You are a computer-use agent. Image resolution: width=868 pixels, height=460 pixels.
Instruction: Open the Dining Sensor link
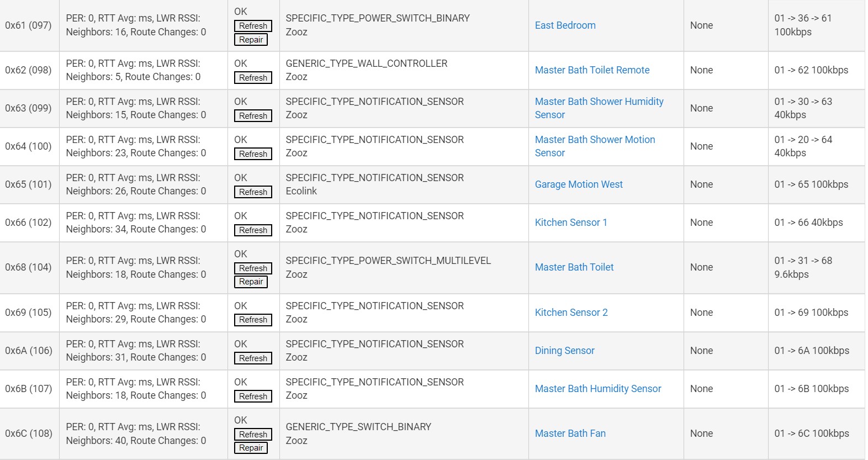click(564, 351)
